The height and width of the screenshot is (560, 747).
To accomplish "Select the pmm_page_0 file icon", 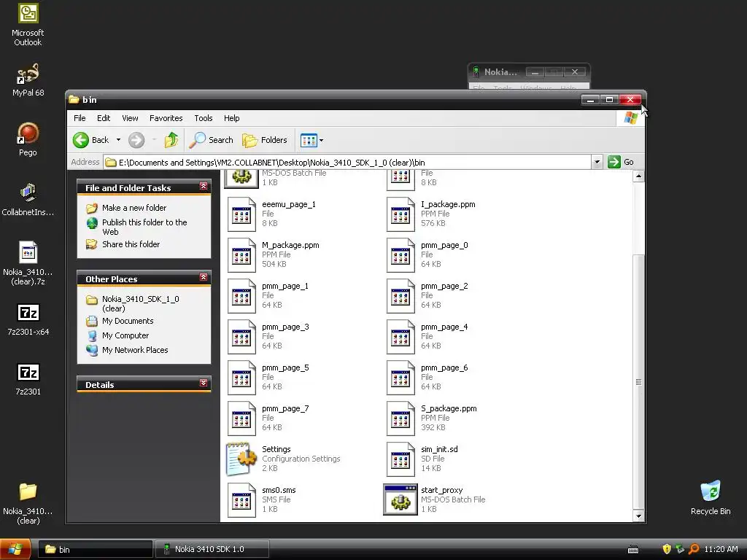I will pos(400,255).
